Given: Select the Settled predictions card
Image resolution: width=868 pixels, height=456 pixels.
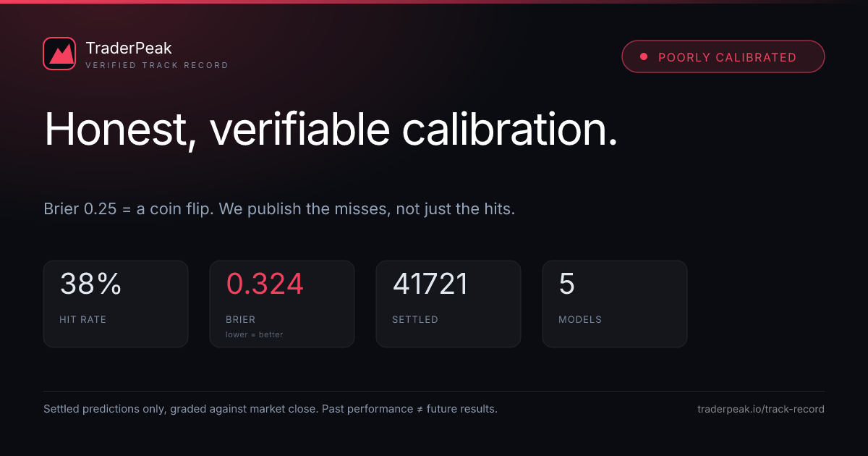Looking at the screenshot, I should [448, 304].
